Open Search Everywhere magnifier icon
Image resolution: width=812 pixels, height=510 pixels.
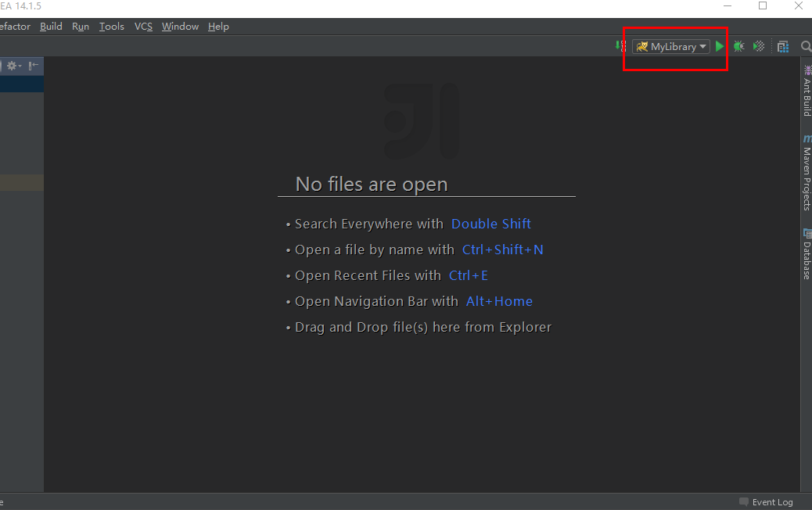point(806,47)
